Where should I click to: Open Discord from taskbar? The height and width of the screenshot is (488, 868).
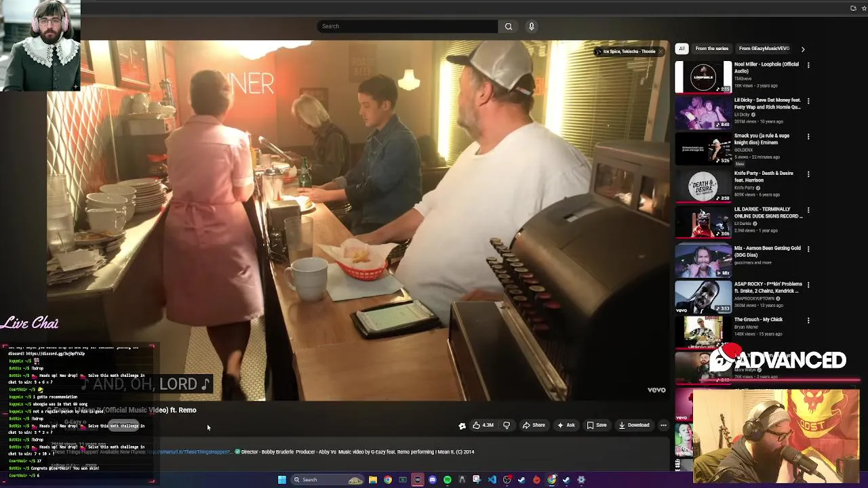coord(432,480)
